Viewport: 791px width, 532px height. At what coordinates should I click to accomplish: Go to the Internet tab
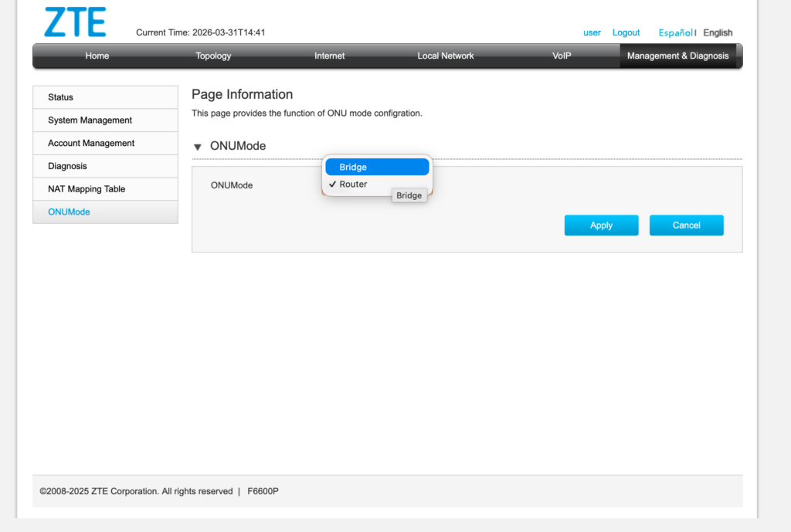(x=329, y=56)
